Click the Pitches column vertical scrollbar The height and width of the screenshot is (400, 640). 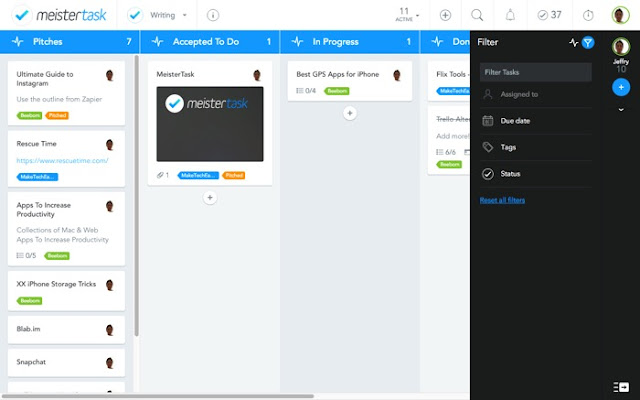pyautogui.click(x=136, y=196)
